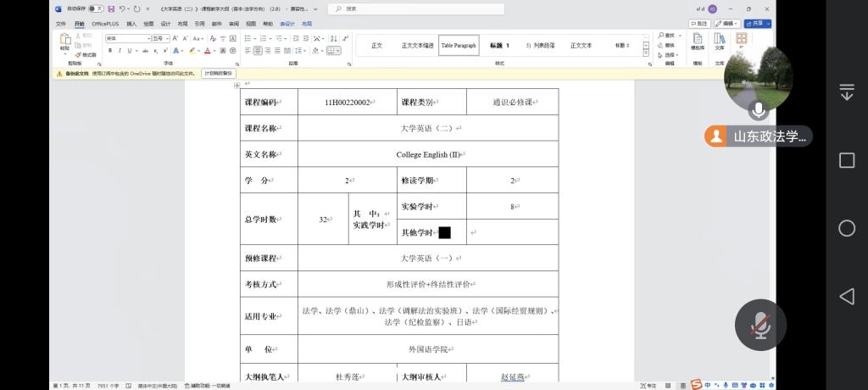The height and width of the screenshot is (390, 868).
Task: Click the Format Painter tool
Action: point(86,54)
